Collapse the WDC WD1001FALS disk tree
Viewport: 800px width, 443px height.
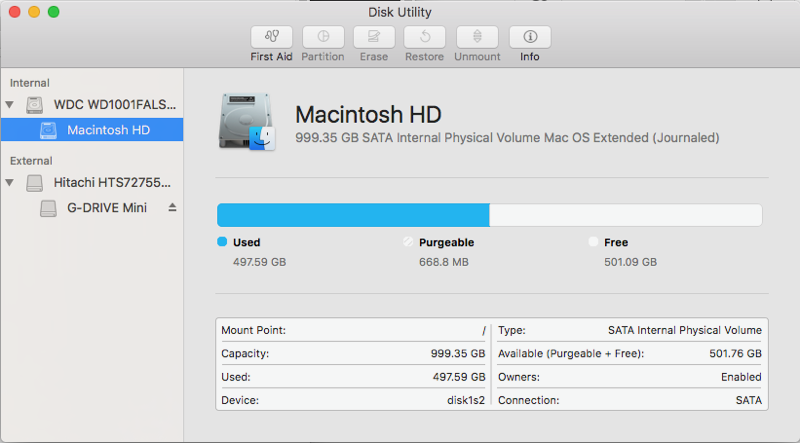click(x=9, y=105)
